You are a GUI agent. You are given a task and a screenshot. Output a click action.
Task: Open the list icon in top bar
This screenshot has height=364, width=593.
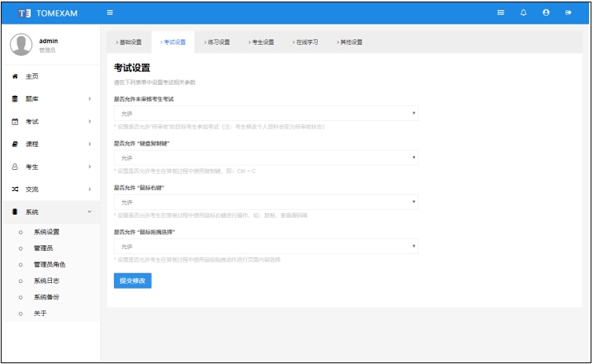[x=501, y=13]
